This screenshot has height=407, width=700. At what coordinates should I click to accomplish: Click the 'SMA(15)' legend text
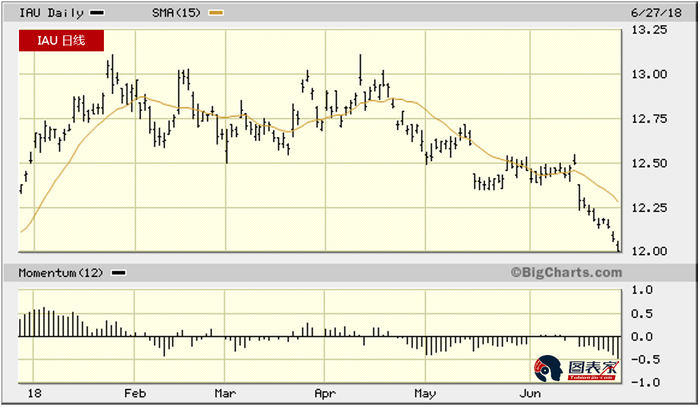[x=176, y=12]
